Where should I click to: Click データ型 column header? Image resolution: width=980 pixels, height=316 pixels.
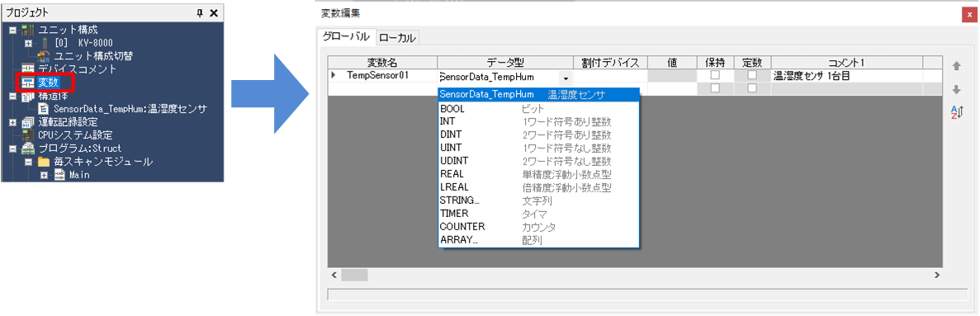(505, 62)
